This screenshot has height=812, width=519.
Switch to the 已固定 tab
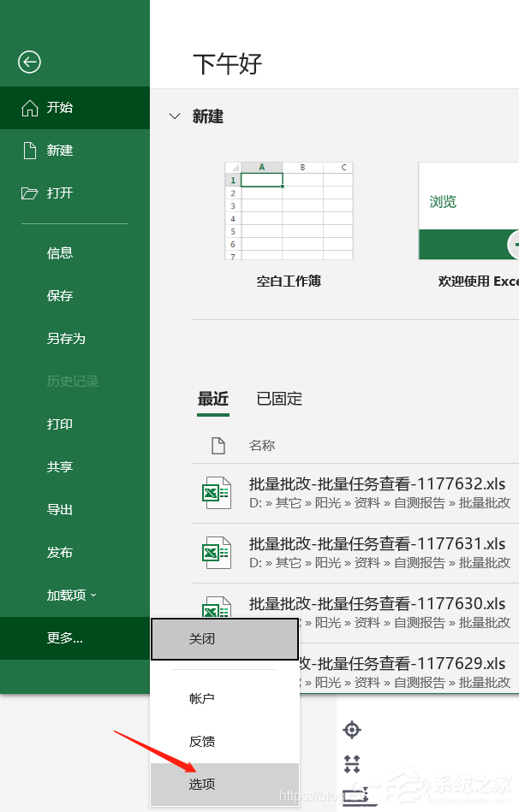(279, 399)
